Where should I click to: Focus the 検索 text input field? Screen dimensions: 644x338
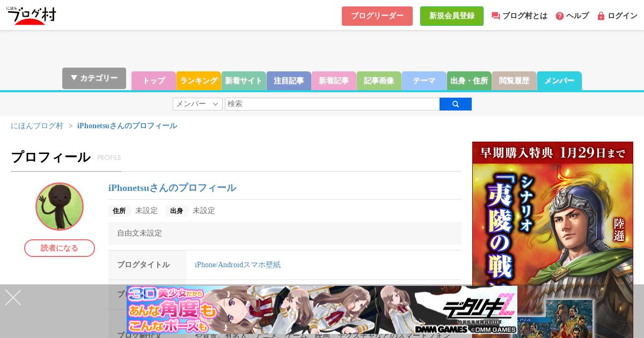[332, 104]
